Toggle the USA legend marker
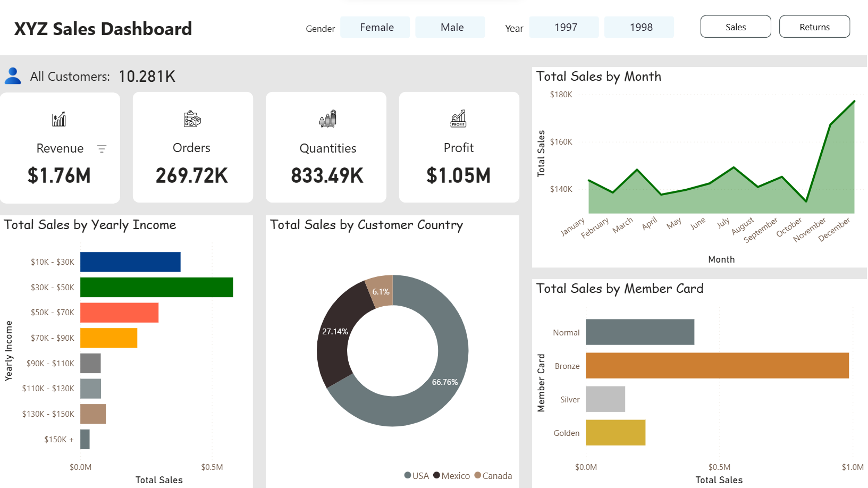868x488 pixels. tap(408, 475)
